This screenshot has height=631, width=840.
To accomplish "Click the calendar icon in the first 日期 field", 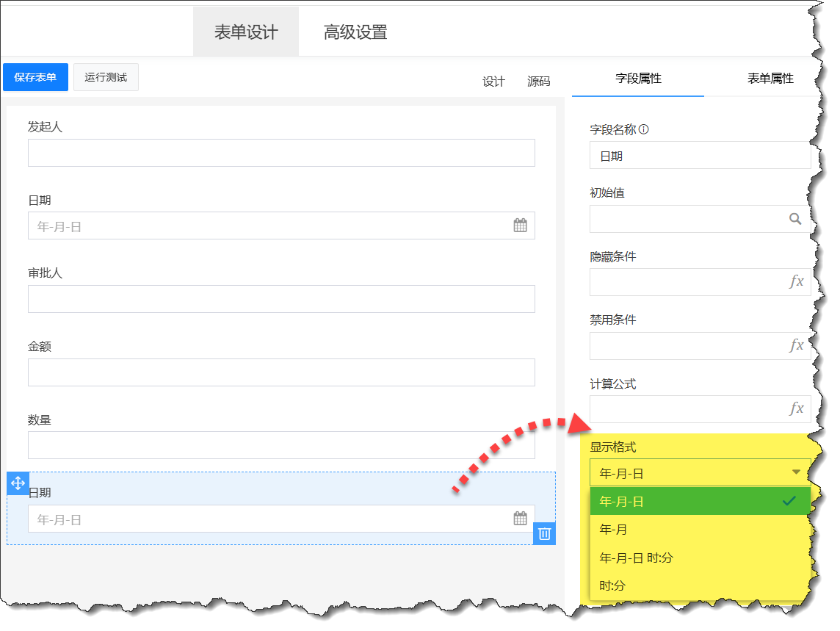I will pos(520,226).
